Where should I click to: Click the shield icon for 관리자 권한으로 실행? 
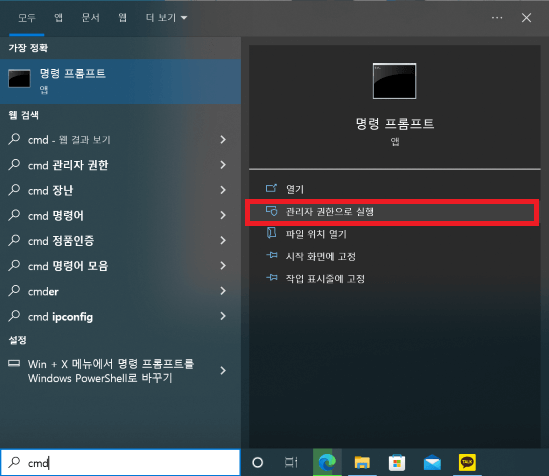coord(271,211)
